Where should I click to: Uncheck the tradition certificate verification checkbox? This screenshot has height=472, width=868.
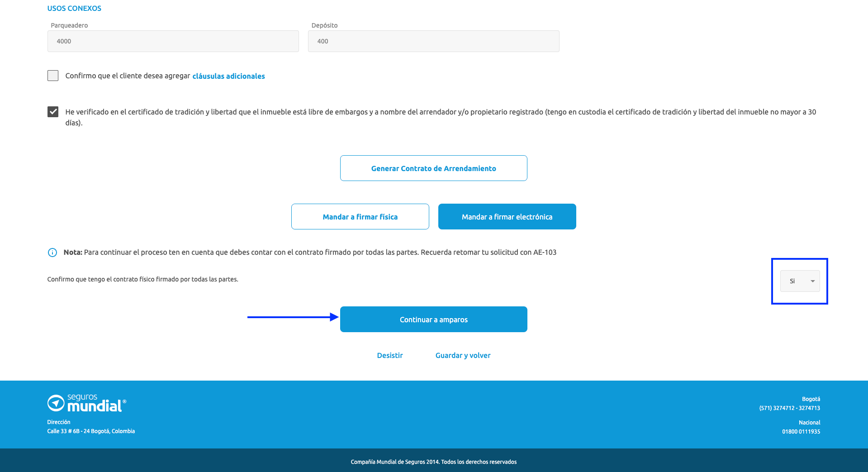tap(53, 112)
